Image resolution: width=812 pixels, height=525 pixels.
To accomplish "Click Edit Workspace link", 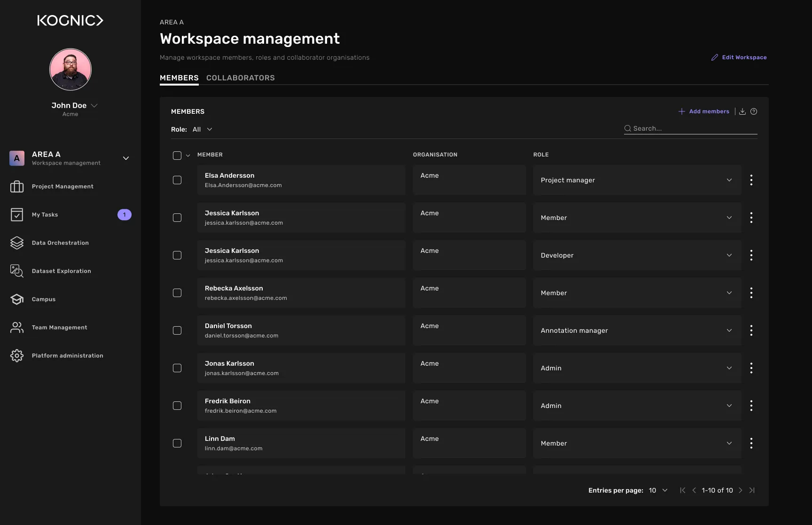I will click(739, 57).
